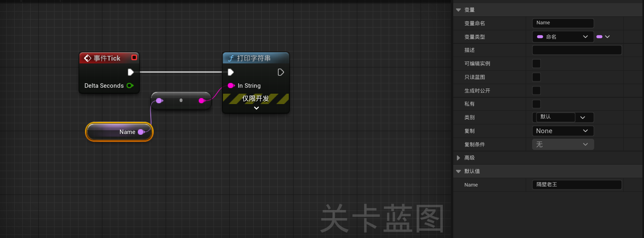This screenshot has width=644, height=238.
Task: Click the Print String execution output pin
Action: pyautogui.click(x=281, y=72)
